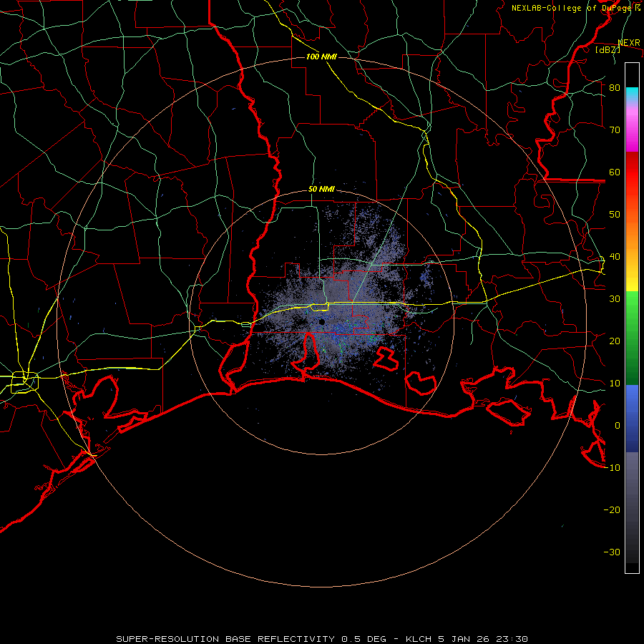Click the cyan top segment of the color bar
The width and height of the screenshot is (644, 644).
[x=632, y=94]
